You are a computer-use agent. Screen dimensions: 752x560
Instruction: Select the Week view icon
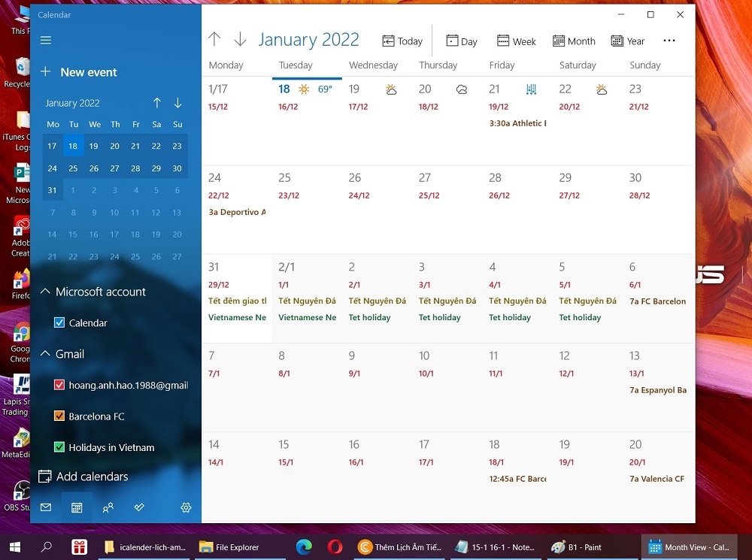point(517,41)
